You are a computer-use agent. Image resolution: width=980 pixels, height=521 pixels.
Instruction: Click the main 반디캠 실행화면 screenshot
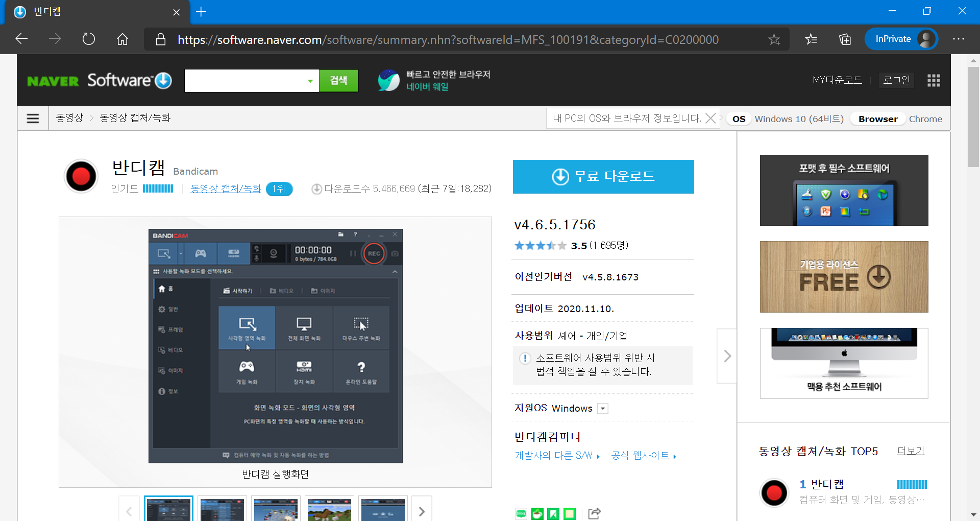[x=276, y=346]
